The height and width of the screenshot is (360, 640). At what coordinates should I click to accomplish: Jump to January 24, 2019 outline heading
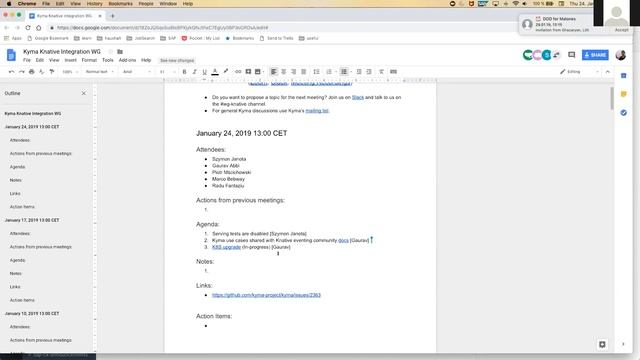pyautogui.click(x=32, y=127)
